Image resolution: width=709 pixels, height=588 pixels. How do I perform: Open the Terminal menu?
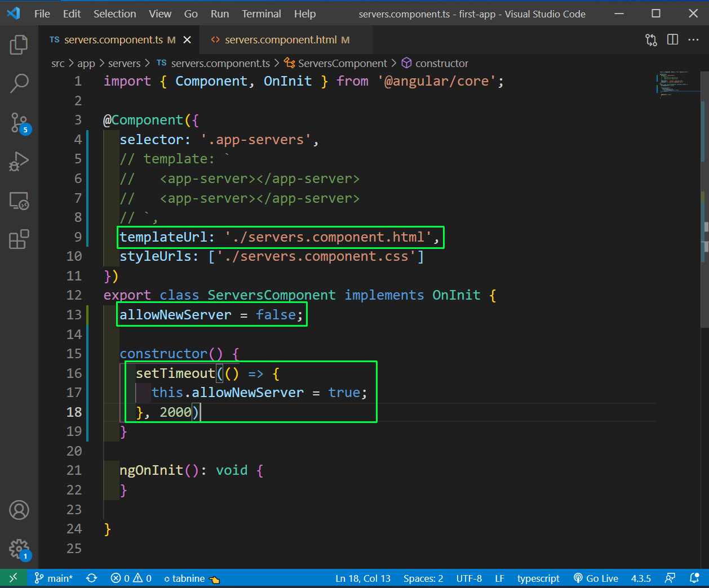262,14
